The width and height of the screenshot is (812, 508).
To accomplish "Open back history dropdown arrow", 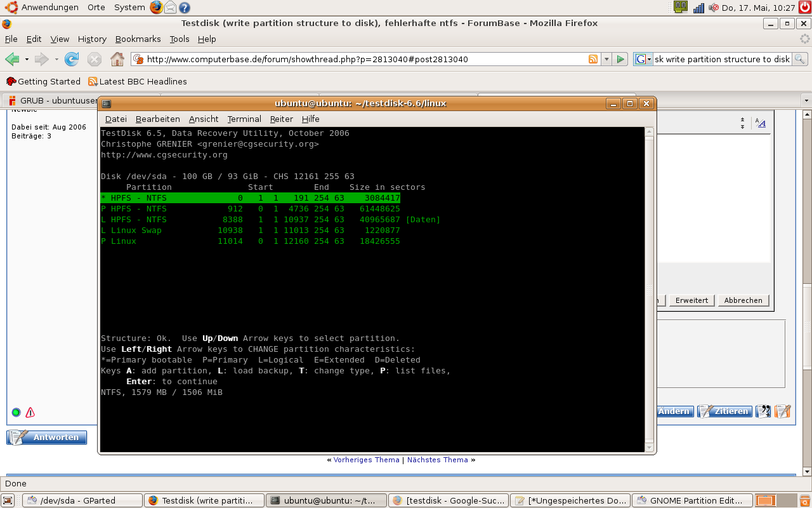I will click(x=27, y=60).
